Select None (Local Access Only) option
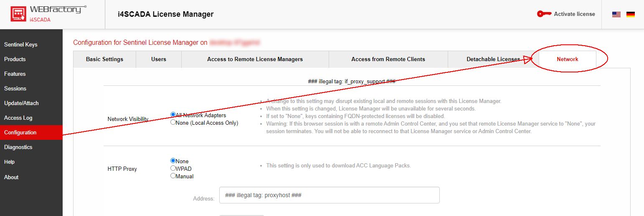 [x=173, y=122]
